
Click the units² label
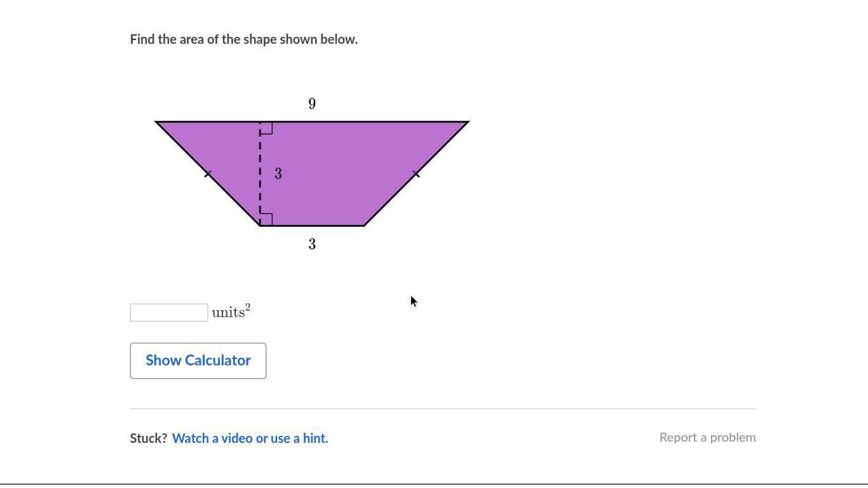tap(231, 312)
